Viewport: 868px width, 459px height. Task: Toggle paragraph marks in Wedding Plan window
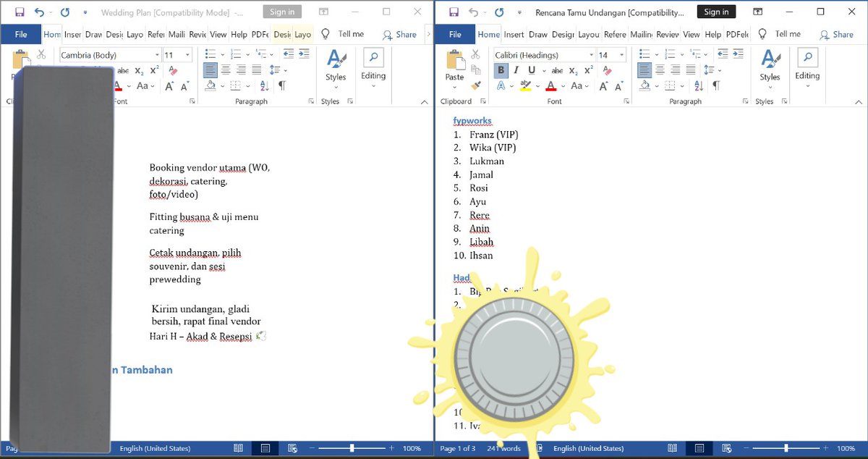click(x=281, y=85)
